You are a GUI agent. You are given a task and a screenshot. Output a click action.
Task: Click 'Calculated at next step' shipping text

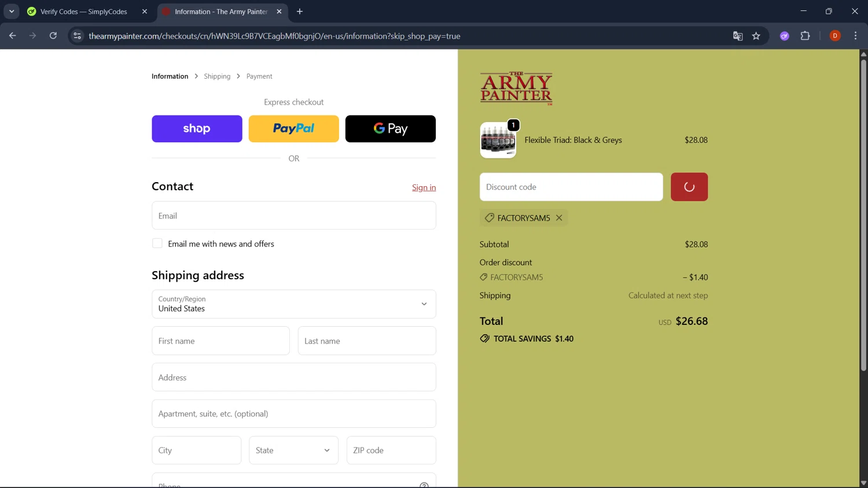coord(668,295)
